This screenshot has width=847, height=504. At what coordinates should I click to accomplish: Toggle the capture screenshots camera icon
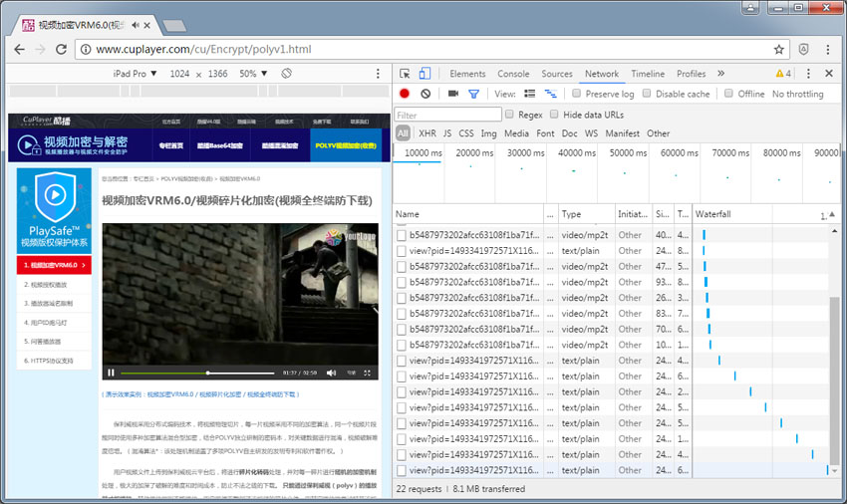452,94
